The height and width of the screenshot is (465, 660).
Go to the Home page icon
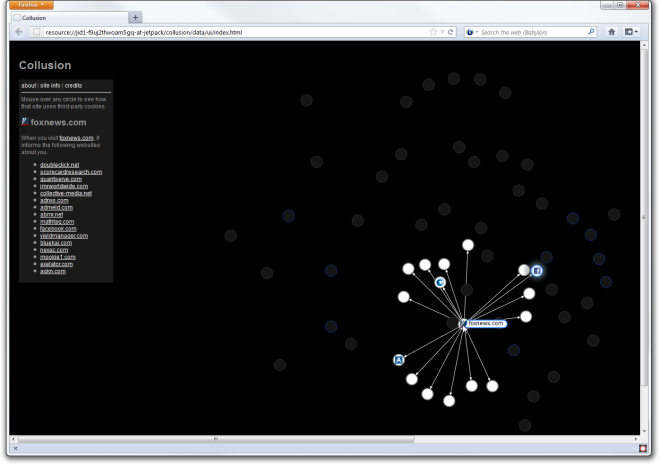click(x=612, y=32)
